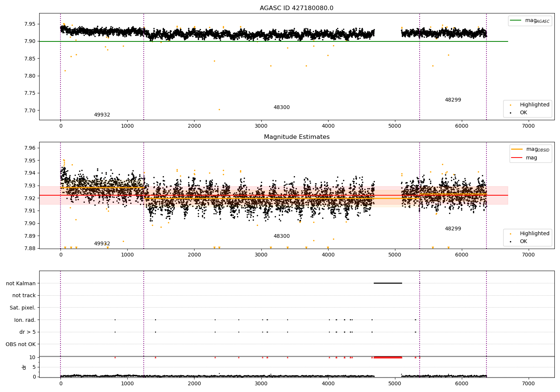Click the 7.70 tick on the top plot
Screen dimensions: 560x392
pos(30,111)
